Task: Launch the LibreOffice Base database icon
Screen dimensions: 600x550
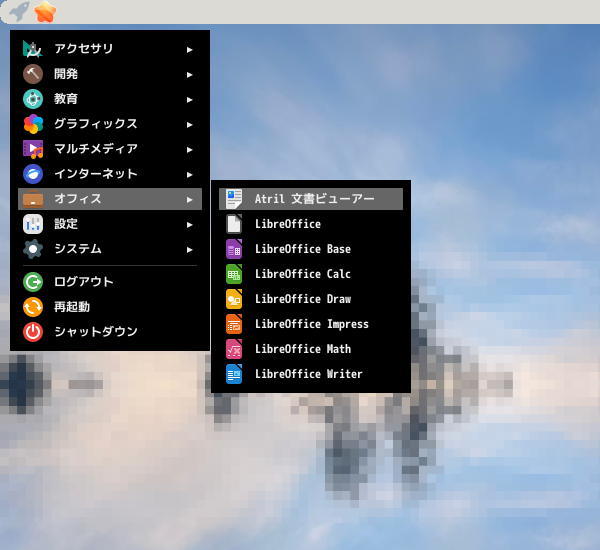Action: click(x=234, y=249)
